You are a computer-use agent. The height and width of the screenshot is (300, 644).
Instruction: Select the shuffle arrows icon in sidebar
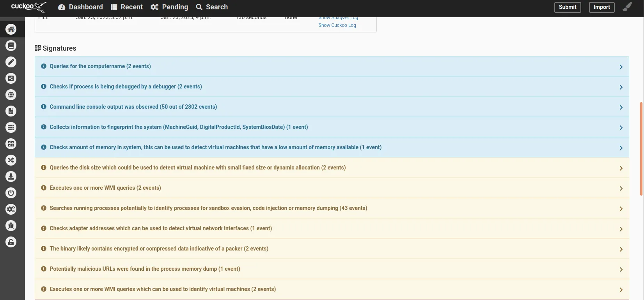(11, 160)
